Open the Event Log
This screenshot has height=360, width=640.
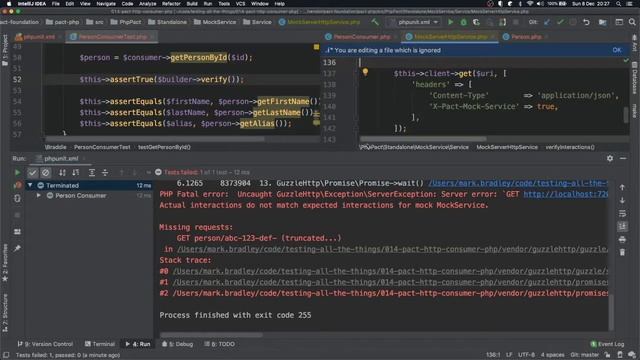pyautogui.click(x=607, y=344)
